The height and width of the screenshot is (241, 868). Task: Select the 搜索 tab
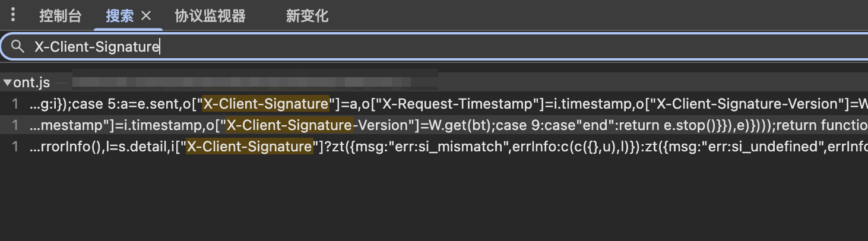click(120, 16)
